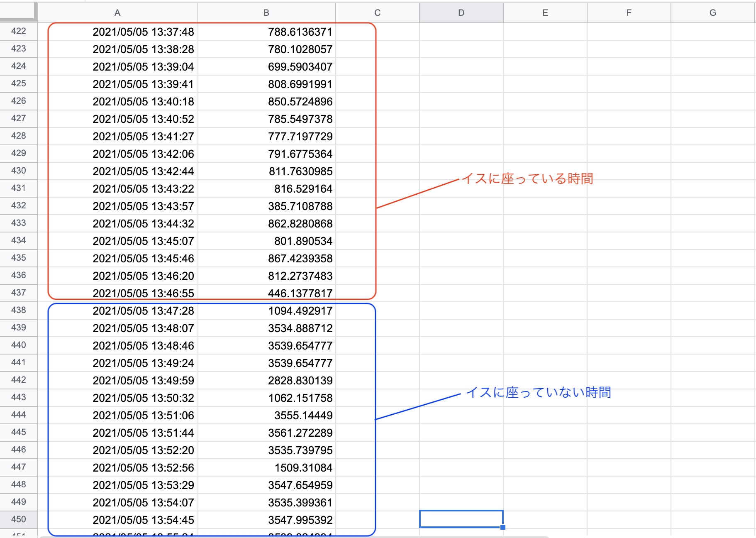Click the column D header

[x=461, y=13]
